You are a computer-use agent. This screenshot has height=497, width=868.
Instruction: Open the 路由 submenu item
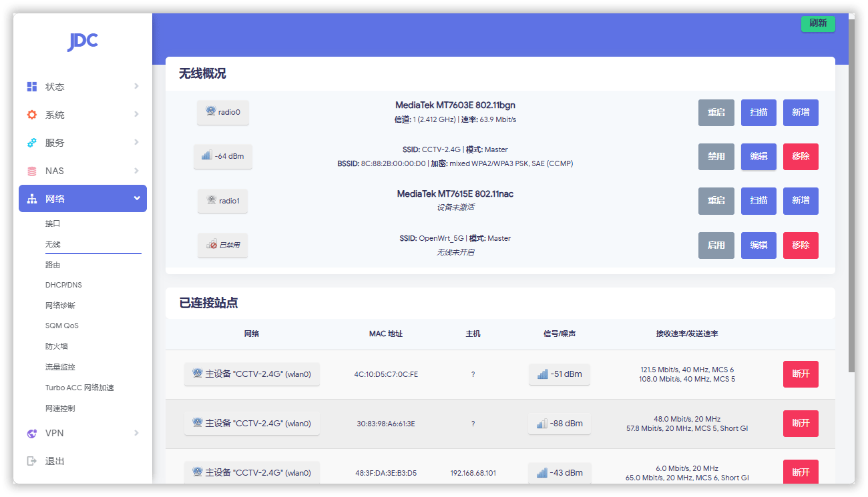pyautogui.click(x=53, y=265)
